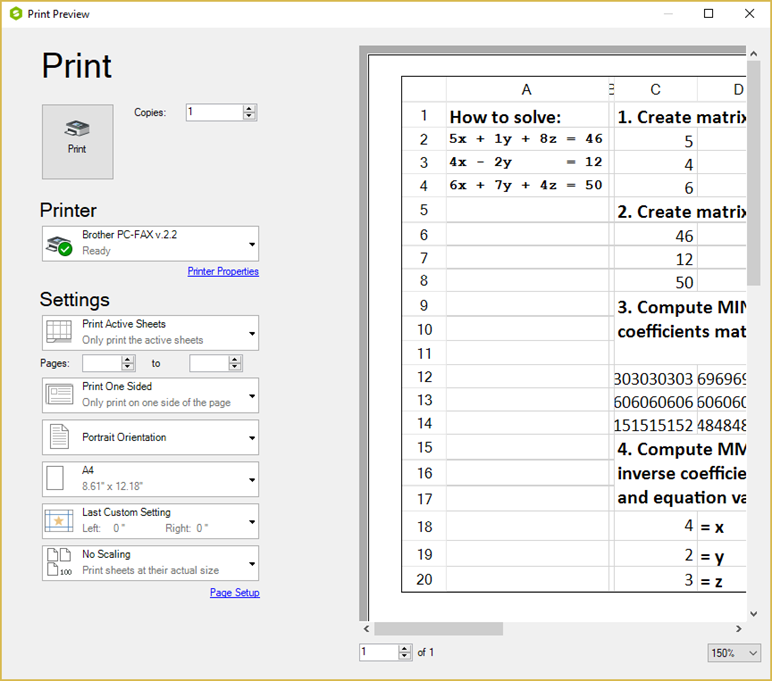Viewport: 772px width, 681px height.
Task: Click the Copies number field
Action: tap(214, 112)
